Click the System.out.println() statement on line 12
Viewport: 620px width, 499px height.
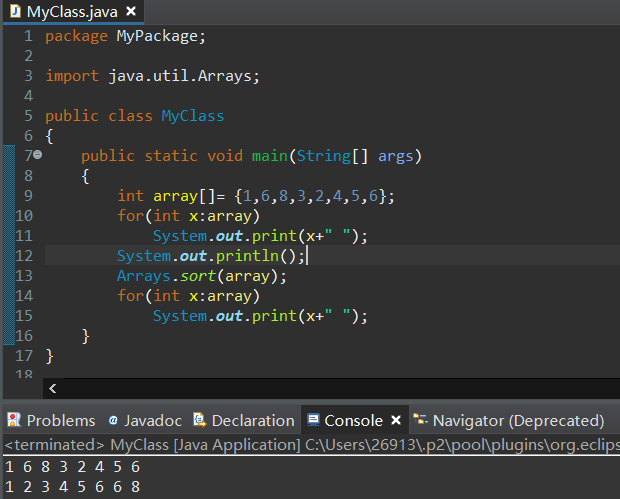click(211, 256)
